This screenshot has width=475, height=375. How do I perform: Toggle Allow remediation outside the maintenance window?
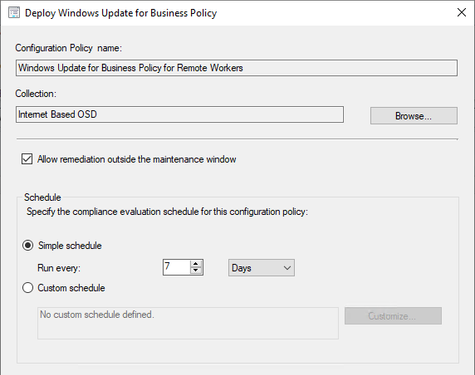tap(27, 159)
